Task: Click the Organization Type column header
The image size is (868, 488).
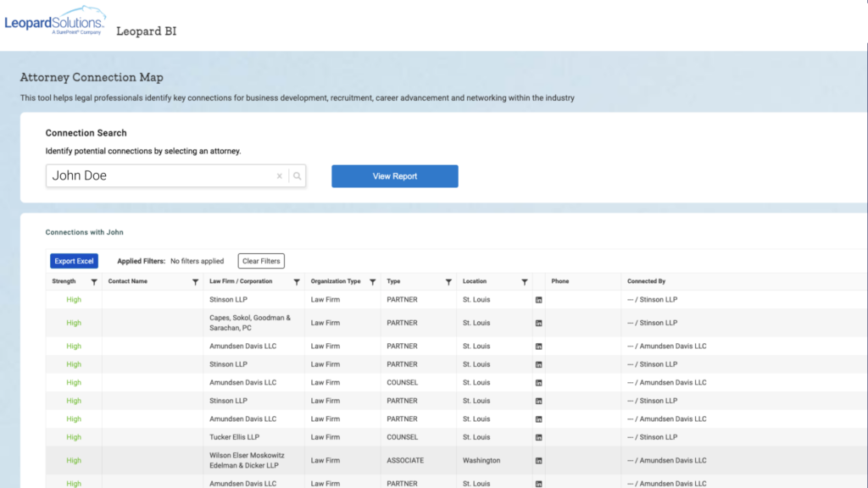Action: coord(336,281)
